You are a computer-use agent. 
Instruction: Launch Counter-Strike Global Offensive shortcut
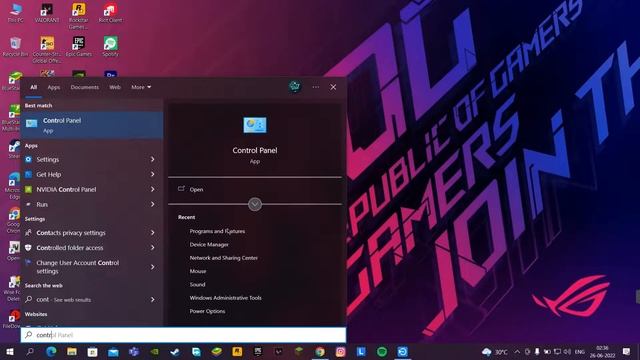coord(47,50)
